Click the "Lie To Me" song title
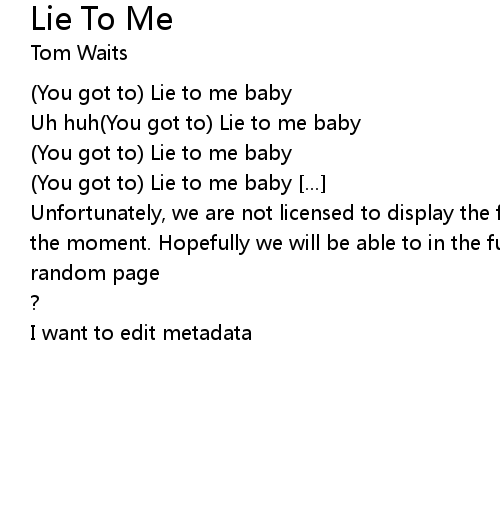The height and width of the screenshot is (520, 500). pyautogui.click(x=102, y=19)
